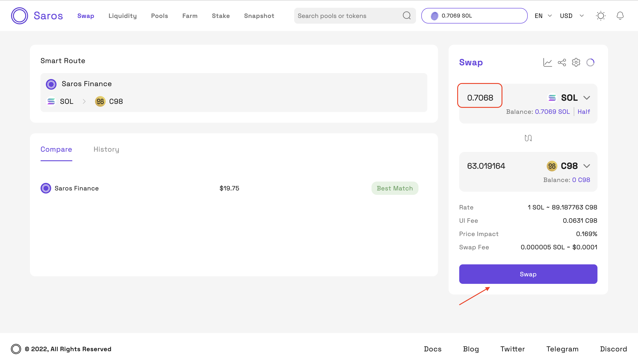Image resolution: width=638 pixels, height=364 pixels.
Task: Open swap settings gear icon
Action: coord(576,62)
